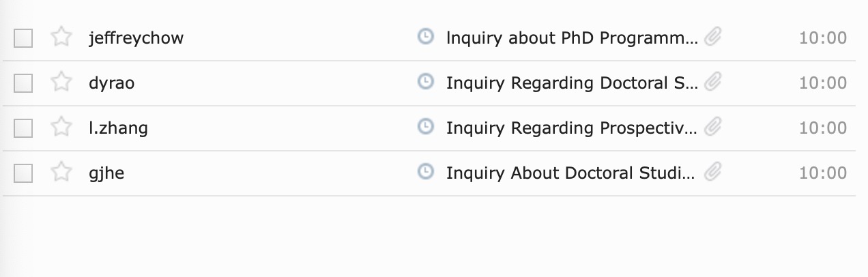
Task: Click the paperclip icon on gjhe's email
Action: pyautogui.click(x=712, y=172)
